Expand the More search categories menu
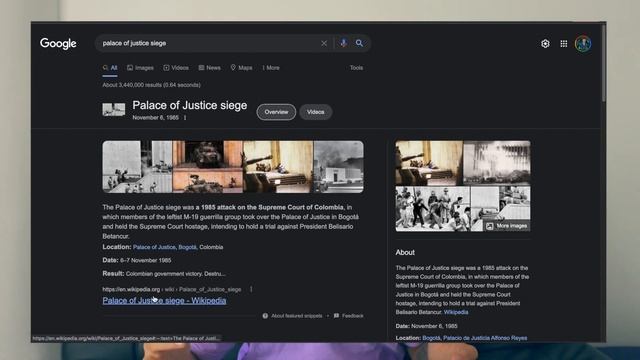640x360 pixels. pos(271,68)
